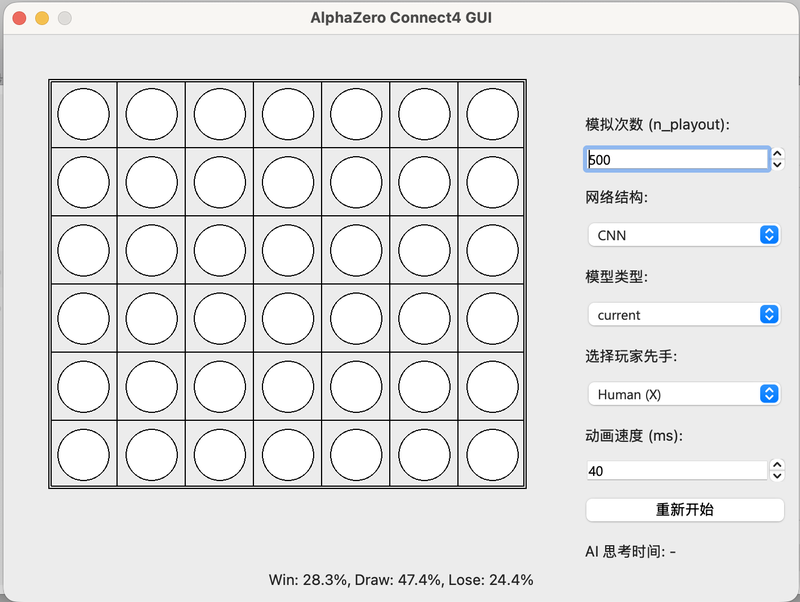This screenshot has width=800, height=602.
Task: Focus the n_playout input field showing 500
Action: [676, 159]
